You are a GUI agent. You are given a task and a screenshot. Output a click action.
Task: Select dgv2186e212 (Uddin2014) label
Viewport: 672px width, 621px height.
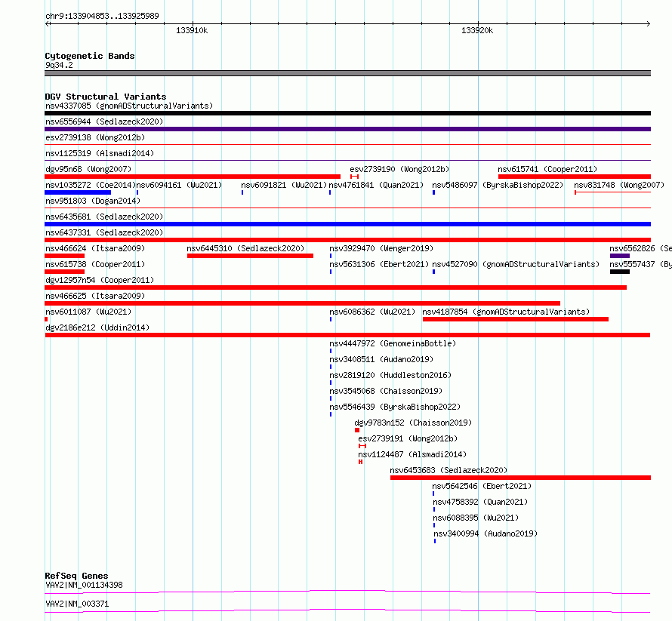click(97, 327)
